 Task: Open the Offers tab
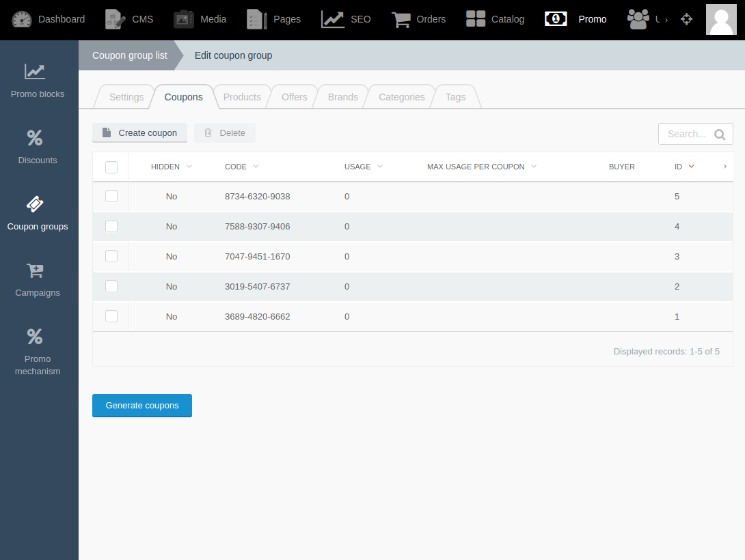294,97
